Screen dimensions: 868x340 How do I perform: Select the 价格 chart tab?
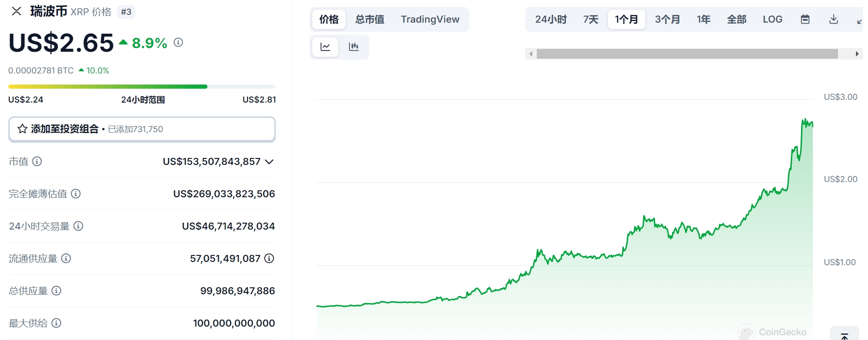329,19
